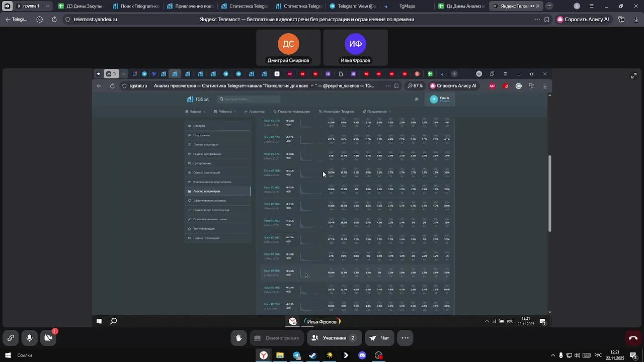Click the Демонстрация button
Screen dimensions: 644x362
(x=277, y=338)
